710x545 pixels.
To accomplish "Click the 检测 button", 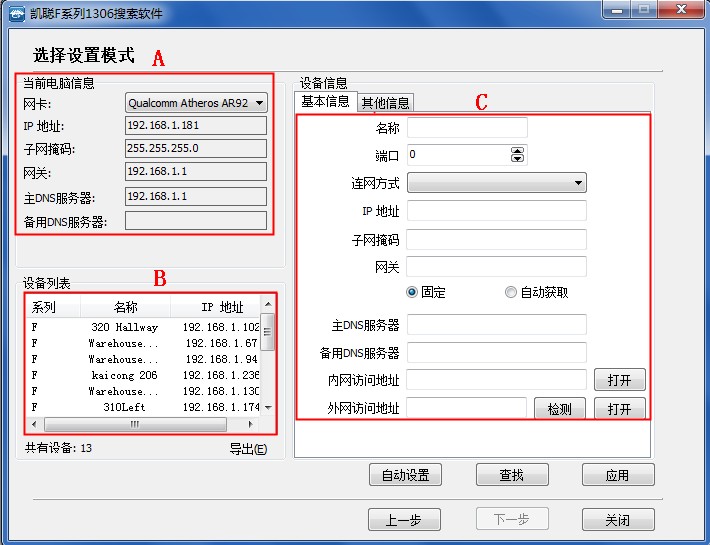I will tap(560, 408).
